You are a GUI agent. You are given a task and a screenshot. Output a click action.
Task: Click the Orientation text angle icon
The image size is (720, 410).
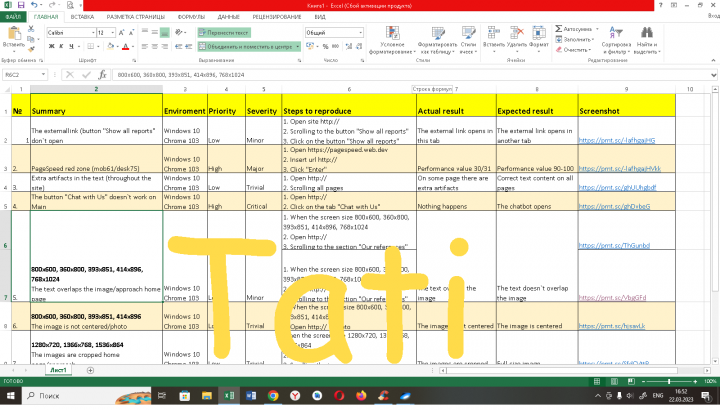[x=179, y=32]
